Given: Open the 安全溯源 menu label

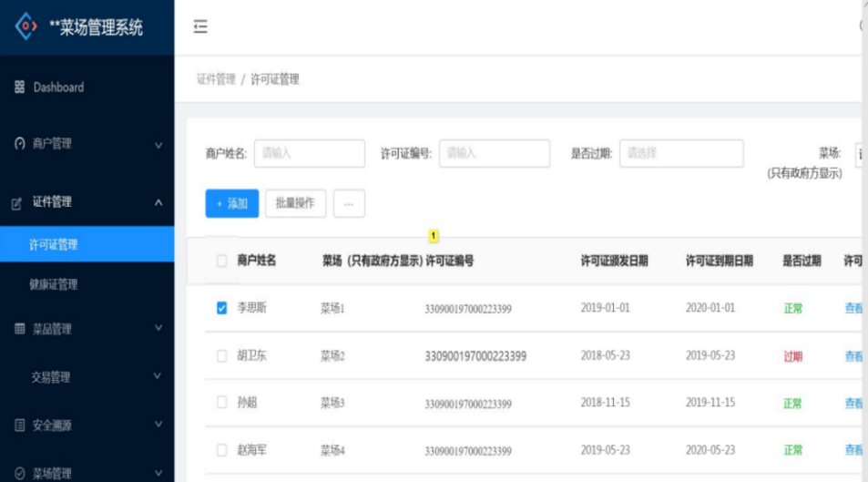Looking at the screenshot, I should [x=52, y=425].
